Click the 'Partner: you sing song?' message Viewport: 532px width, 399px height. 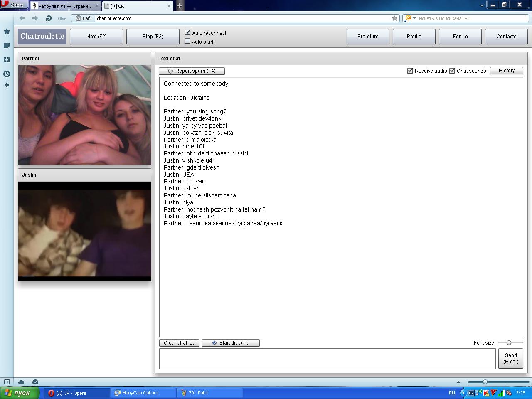click(x=195, y=111)
